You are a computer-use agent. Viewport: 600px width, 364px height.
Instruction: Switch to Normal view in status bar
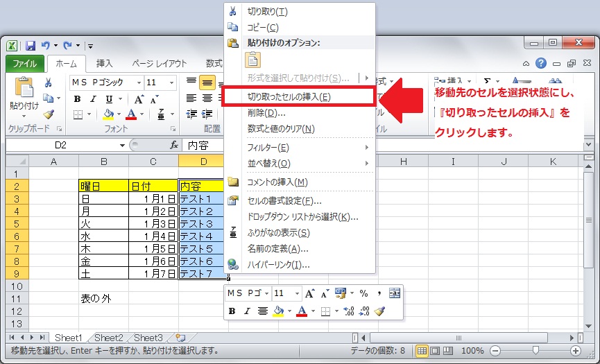(422, 350)
